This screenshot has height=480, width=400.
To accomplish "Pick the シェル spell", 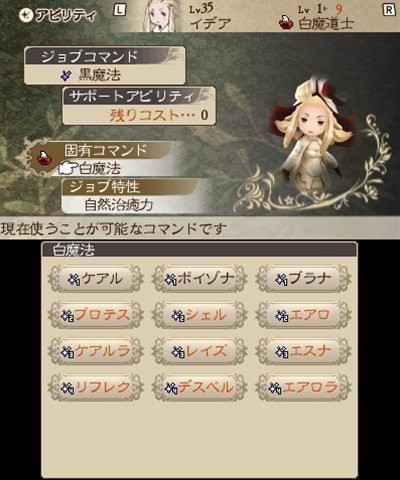I will pos(199,315).
